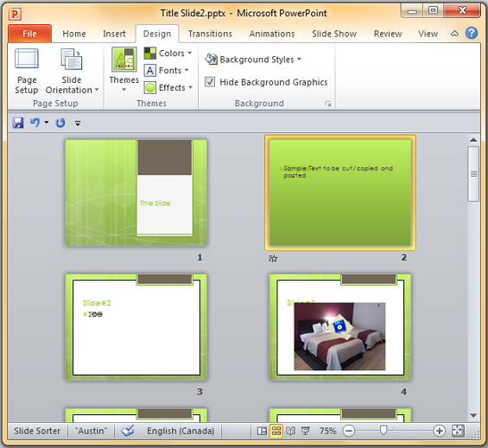The height and width of the screenshot is (448, 488).
Task: Click the zoom slider handle
Action: (x=383, y=431)
